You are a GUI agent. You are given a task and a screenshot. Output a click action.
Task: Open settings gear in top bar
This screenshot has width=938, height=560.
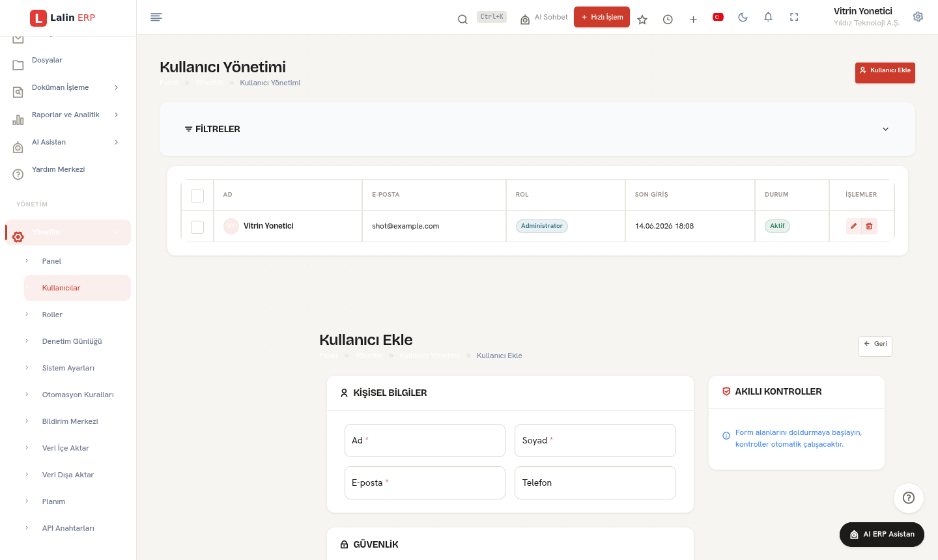tap(918, 17)
